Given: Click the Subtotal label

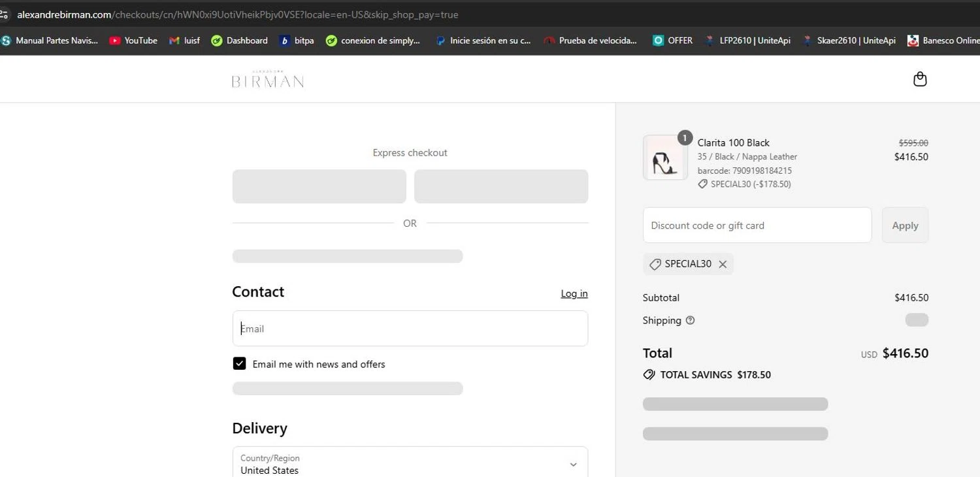Looking at the screenshot, I should click(x=661, y=297).
